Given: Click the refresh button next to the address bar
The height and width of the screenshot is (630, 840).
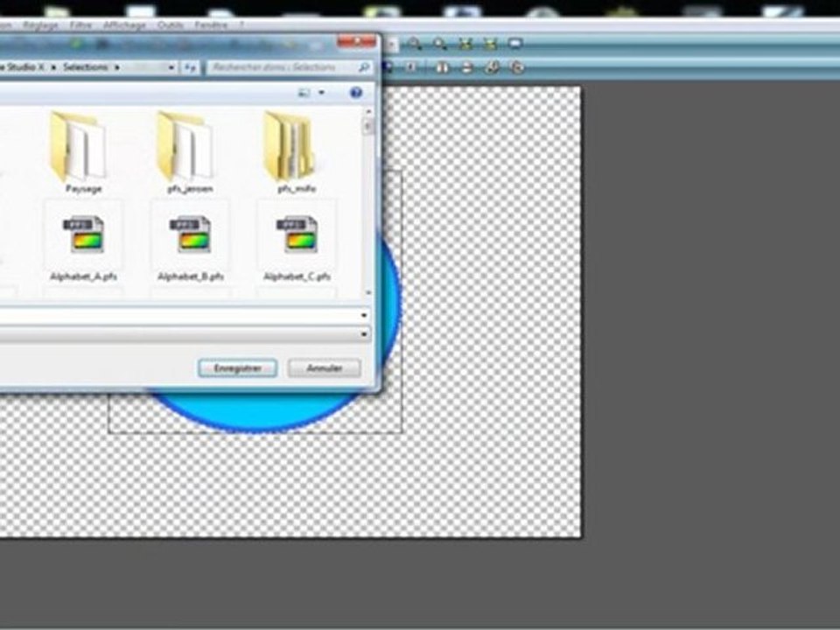Looking at the screenshot, I should (190, 67).
